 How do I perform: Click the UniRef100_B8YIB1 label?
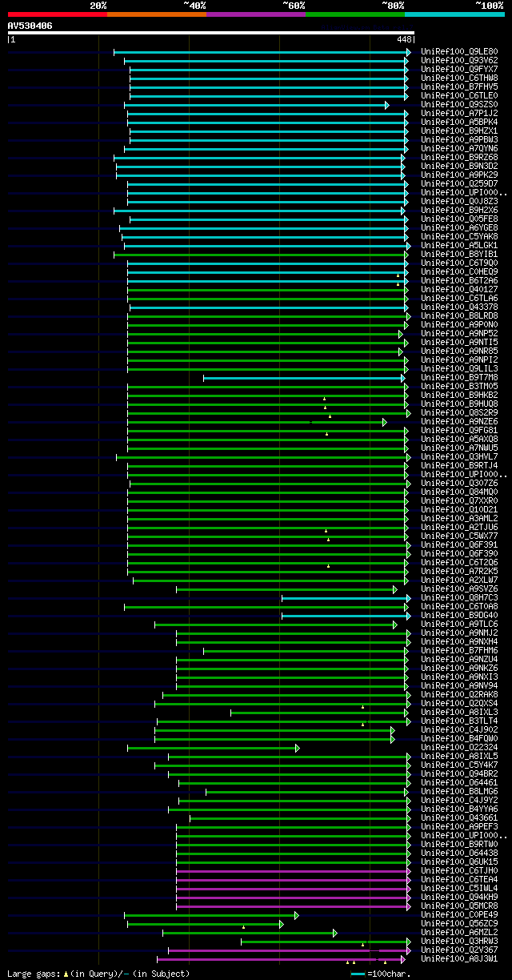tap(459, 255)
